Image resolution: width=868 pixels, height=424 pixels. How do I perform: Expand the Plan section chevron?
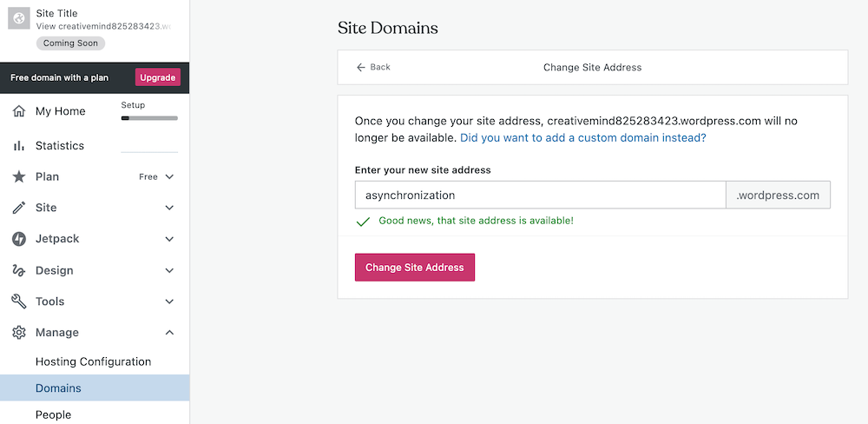169,176
